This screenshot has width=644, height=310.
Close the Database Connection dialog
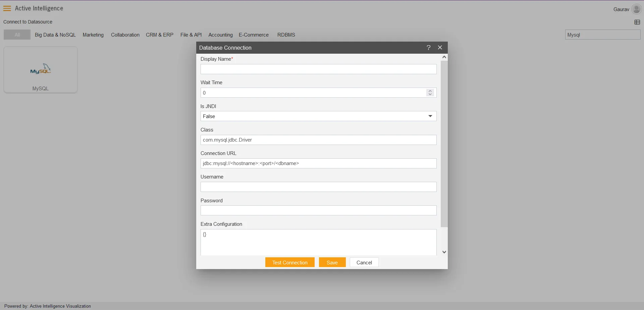[x=440, y=48]
